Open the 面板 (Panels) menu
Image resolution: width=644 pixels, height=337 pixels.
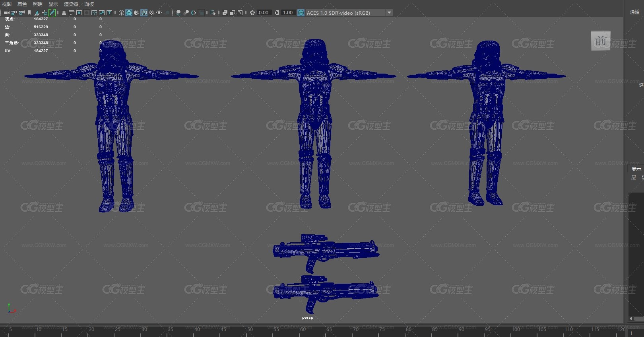point(89,4)
